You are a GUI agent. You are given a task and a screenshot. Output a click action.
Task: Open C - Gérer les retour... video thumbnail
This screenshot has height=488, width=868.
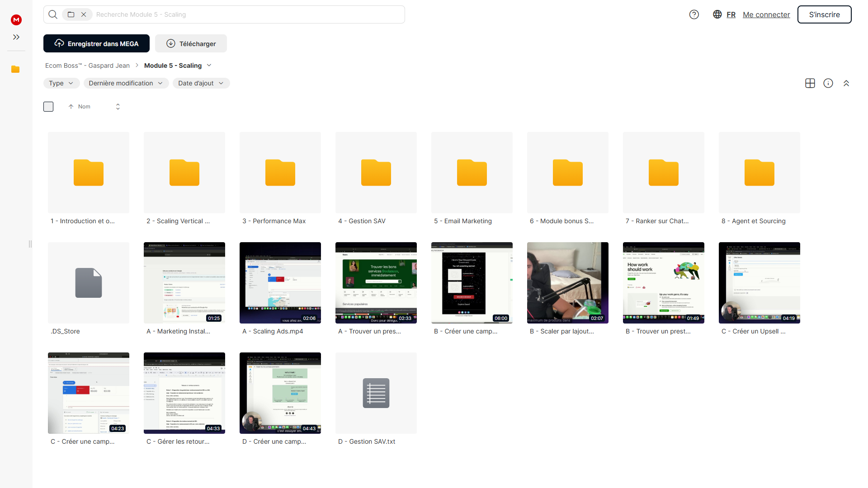184,393
